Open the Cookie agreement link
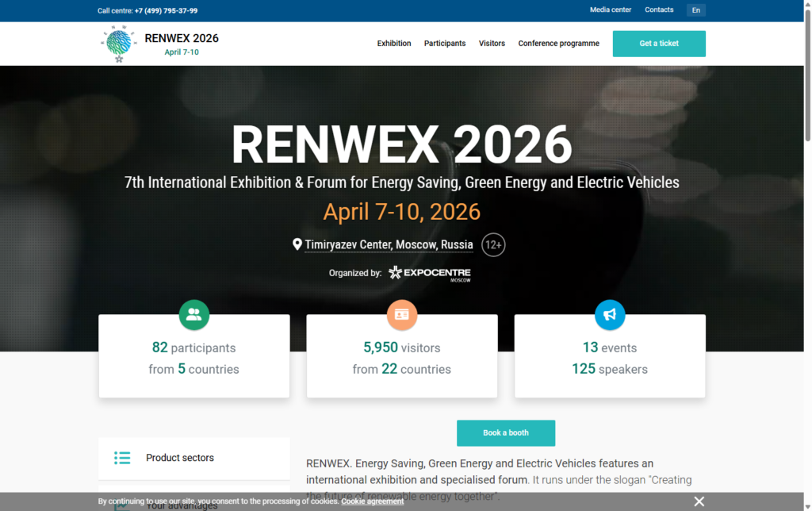This screenshot has width=812, height=511. (x=372, y=501)
